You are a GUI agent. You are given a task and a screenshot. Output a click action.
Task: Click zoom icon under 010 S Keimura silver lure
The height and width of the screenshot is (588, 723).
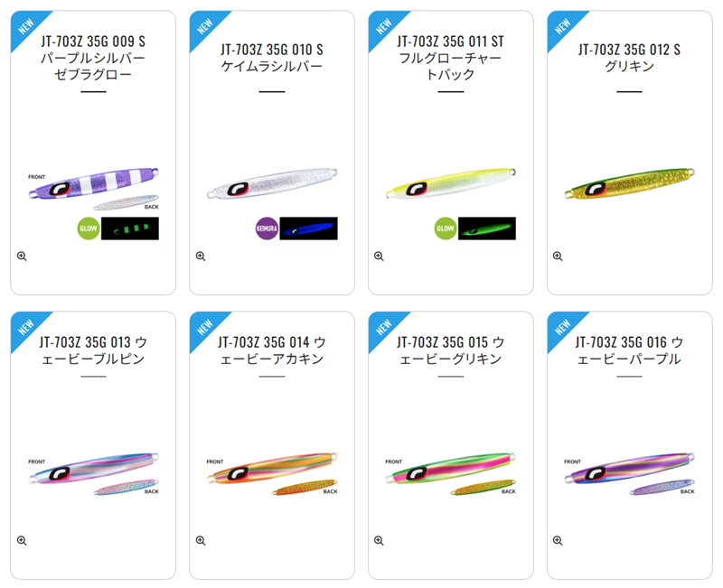201,257
